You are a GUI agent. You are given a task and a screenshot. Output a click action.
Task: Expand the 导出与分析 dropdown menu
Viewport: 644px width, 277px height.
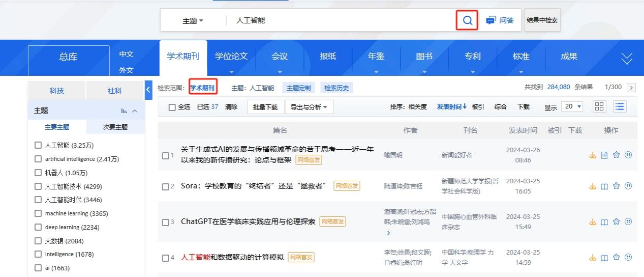[309, 107]
